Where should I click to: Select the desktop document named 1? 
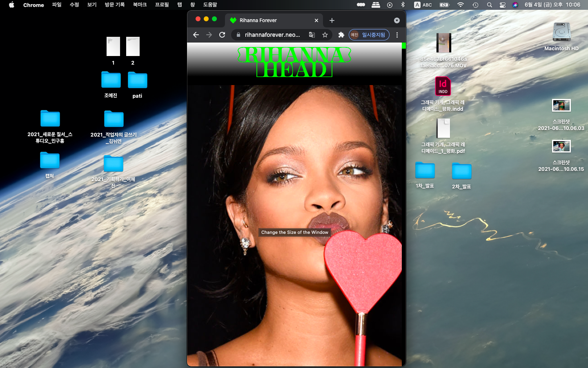coord(113,46)
